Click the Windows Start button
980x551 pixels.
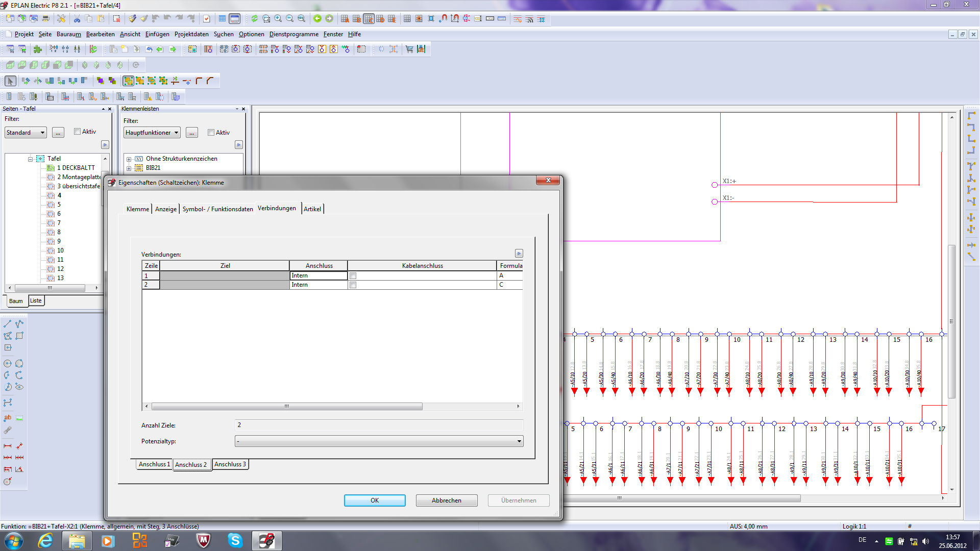pos(14,541)
